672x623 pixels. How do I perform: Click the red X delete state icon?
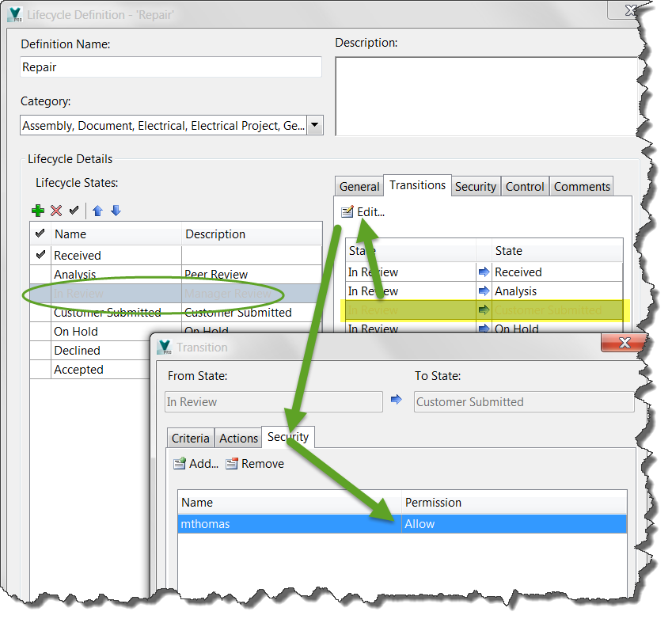coord(56,211)
